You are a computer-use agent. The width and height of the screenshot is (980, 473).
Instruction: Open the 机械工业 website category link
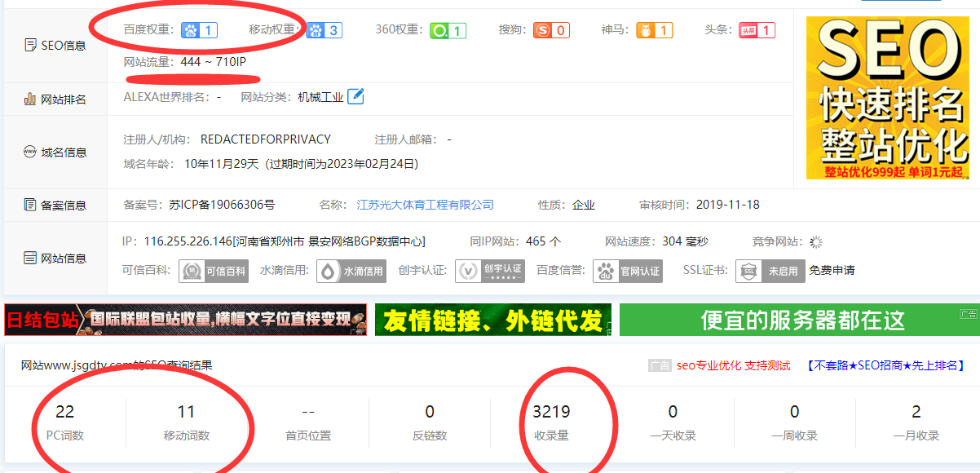pyautogui.click(x=320, y=97)
